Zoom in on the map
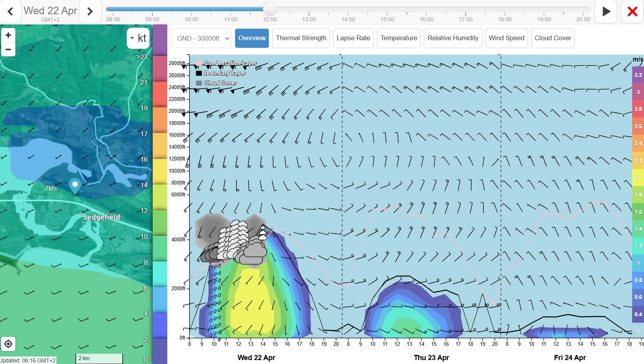This screenshot has height=364, width=644. coord(8,35)
